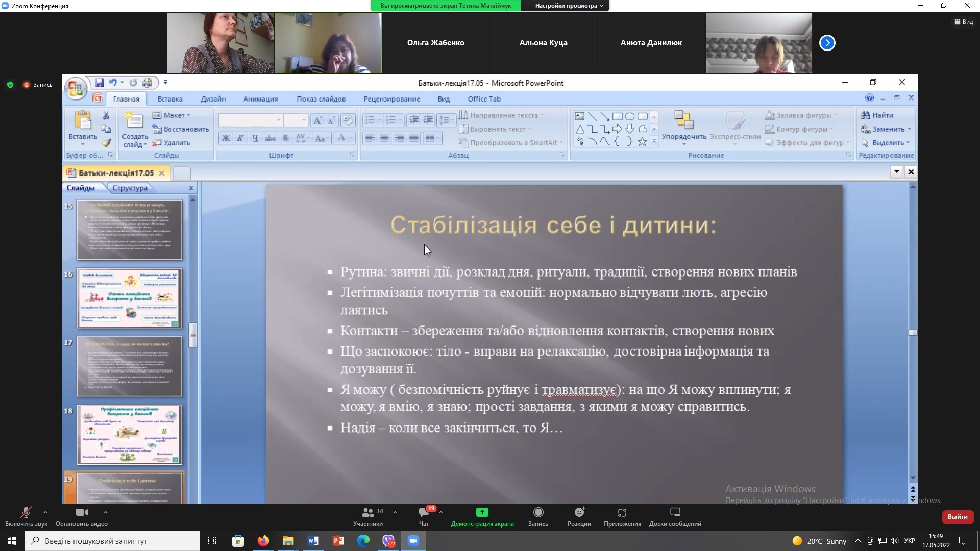Viewport: 980px width, 551px height.
Task: Click the Zoom Reactions icon
Action: click(x=579, y=513)
